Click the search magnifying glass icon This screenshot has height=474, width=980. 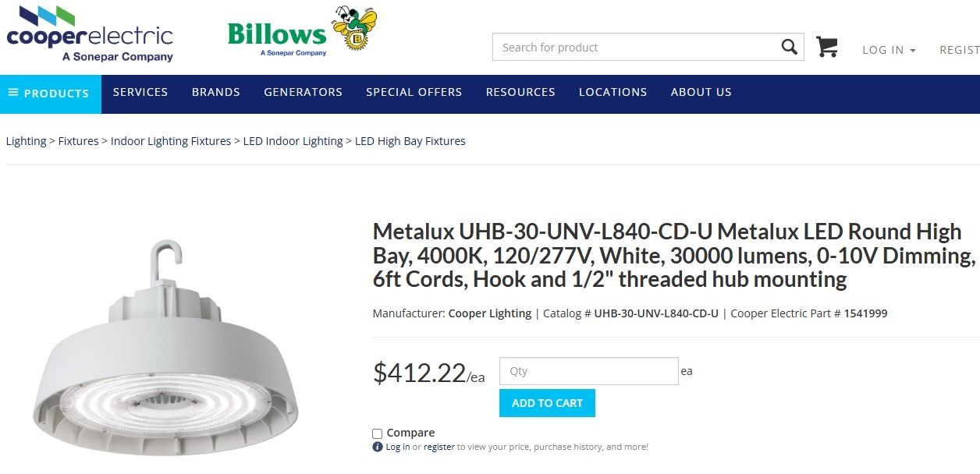[790, 48]
